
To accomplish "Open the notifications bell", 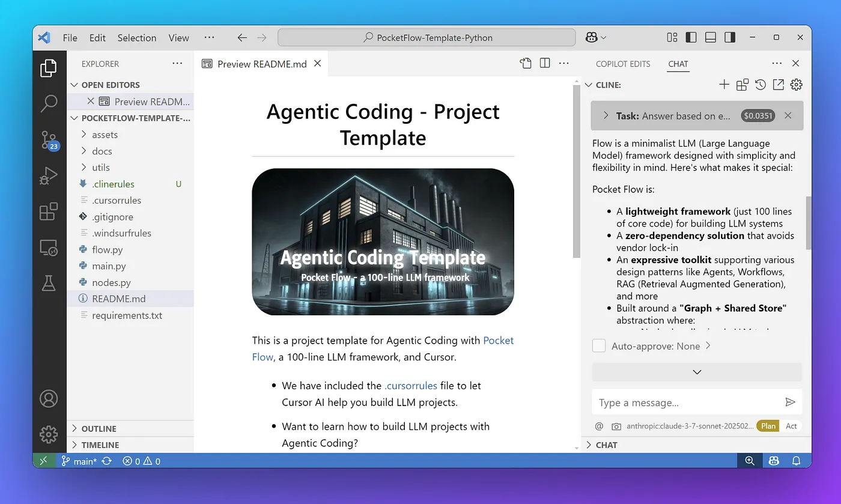I will (797, 461).
